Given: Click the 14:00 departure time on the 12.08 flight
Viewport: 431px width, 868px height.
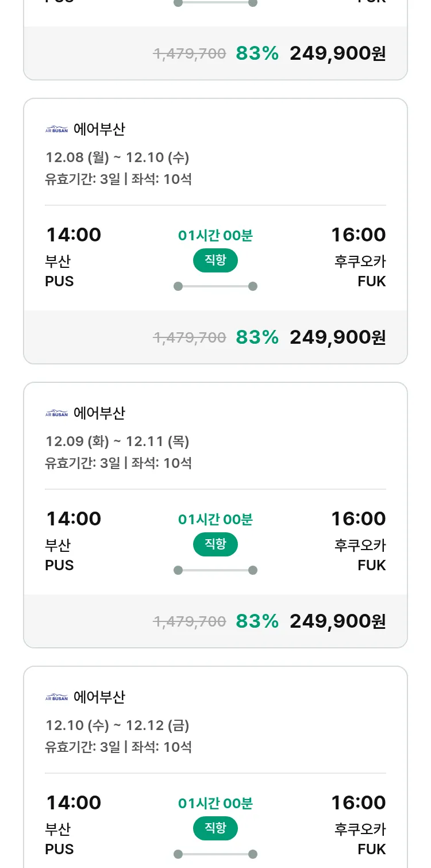Looking at the screenshot, I should [x=74, y=235].
